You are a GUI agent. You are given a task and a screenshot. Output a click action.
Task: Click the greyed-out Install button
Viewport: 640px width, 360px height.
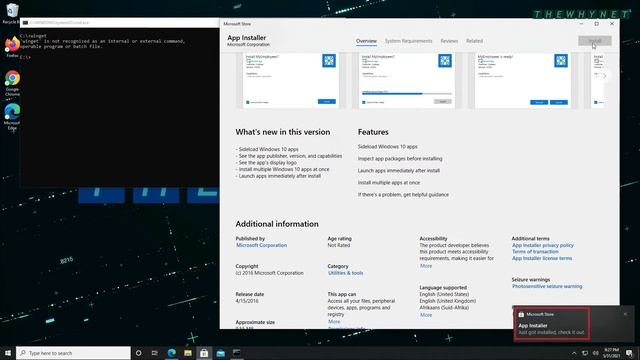point(595,41)
